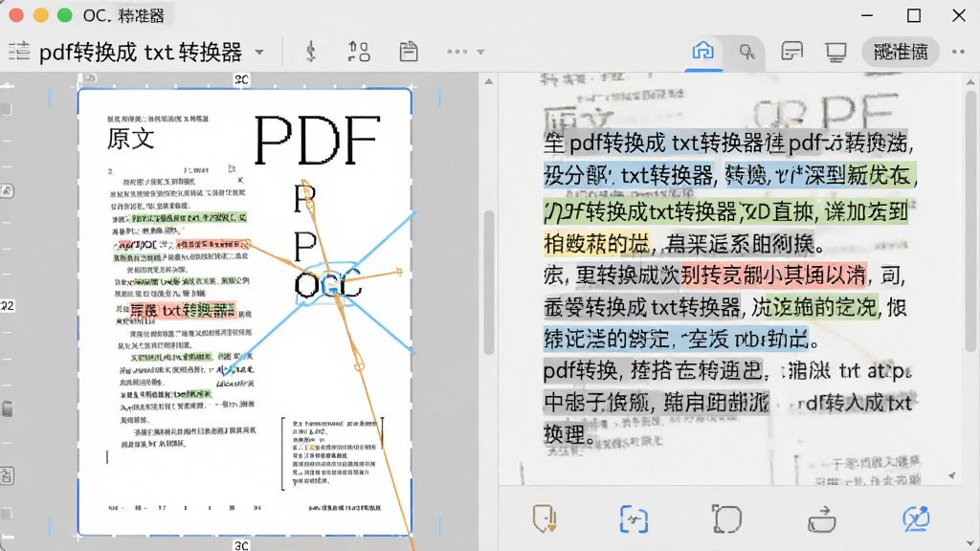Click the right panel scrollbar thumb
The height and width of the screenshot is (551, 980).
tap(970, 221)
